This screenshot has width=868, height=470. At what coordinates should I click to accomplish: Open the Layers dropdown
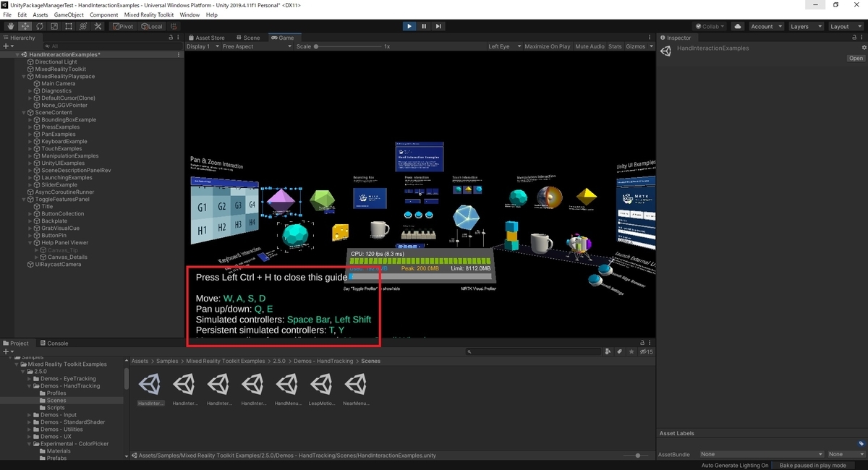(x=806, y=26)
